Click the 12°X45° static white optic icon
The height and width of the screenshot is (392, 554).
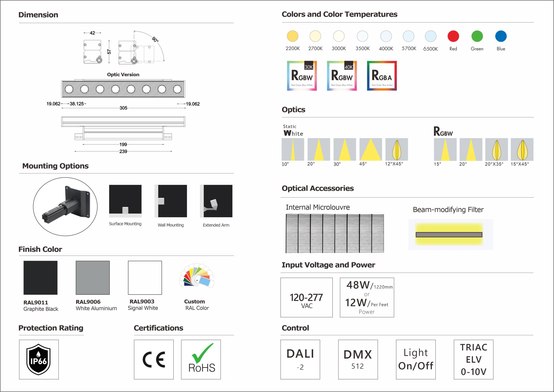pos(396,149)
